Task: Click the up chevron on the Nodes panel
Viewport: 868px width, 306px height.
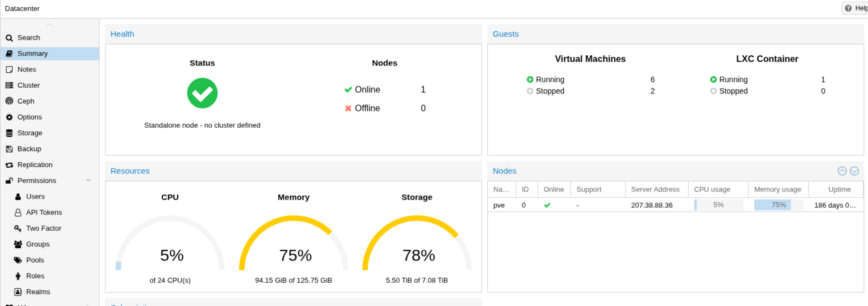Action: (842, 171)
